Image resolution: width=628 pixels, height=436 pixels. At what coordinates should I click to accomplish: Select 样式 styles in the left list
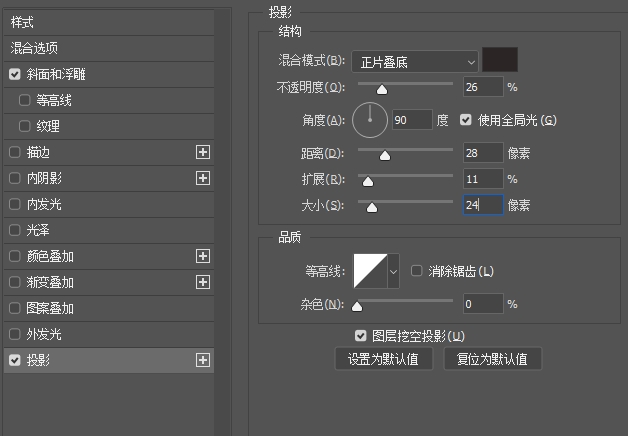click(x=109, y=22)
